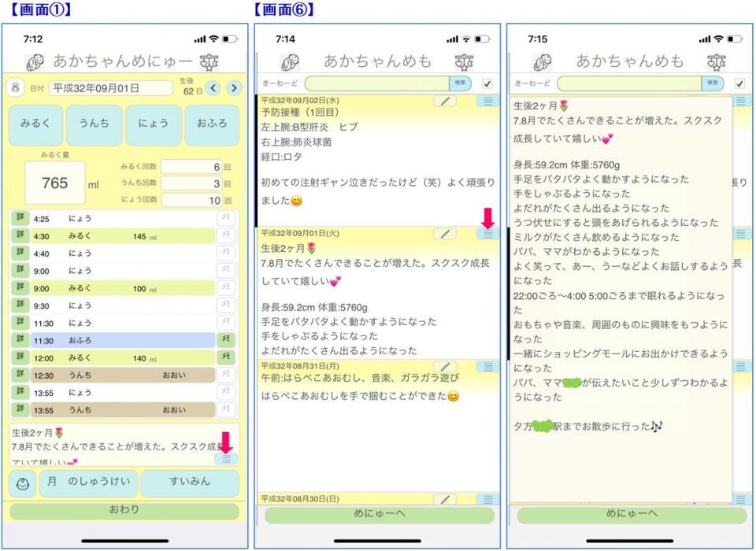
Task: Open memo list icon in menu memo box
Action: 226,459
